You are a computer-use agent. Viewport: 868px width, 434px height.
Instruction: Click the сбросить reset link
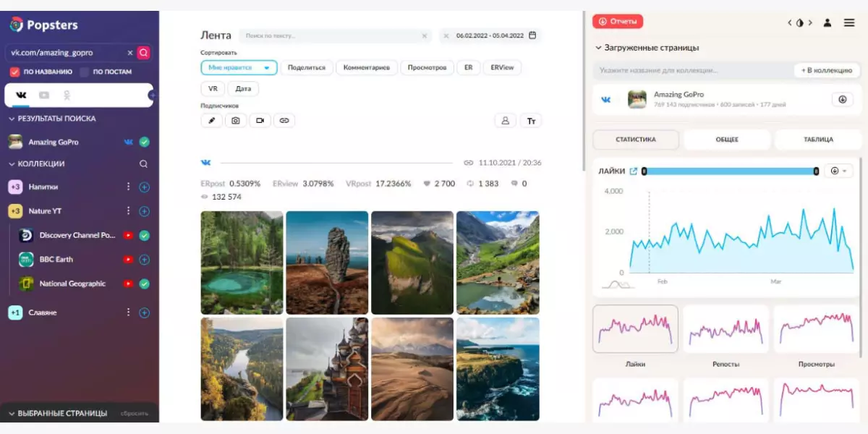pyautogui.click(x=135, y=414)
